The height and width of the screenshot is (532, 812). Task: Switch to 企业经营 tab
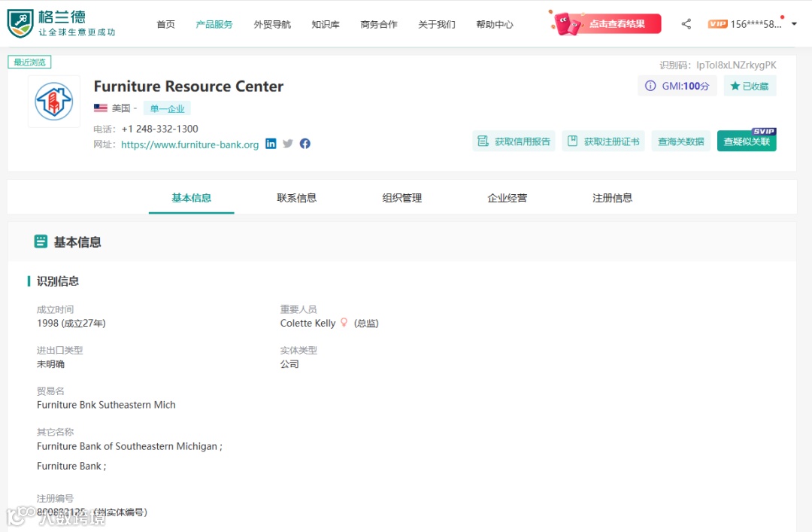pyautogui.click(x=507, y=198)
